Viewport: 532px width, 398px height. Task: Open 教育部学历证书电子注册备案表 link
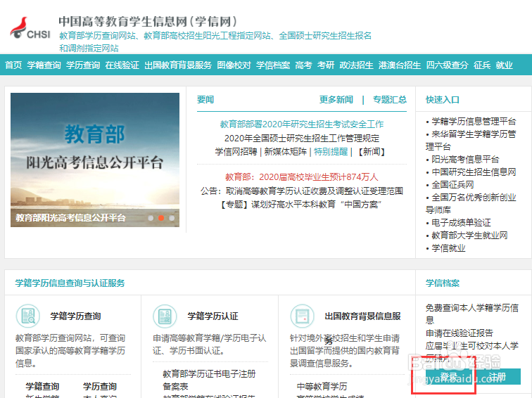click(x=209, y=380)
